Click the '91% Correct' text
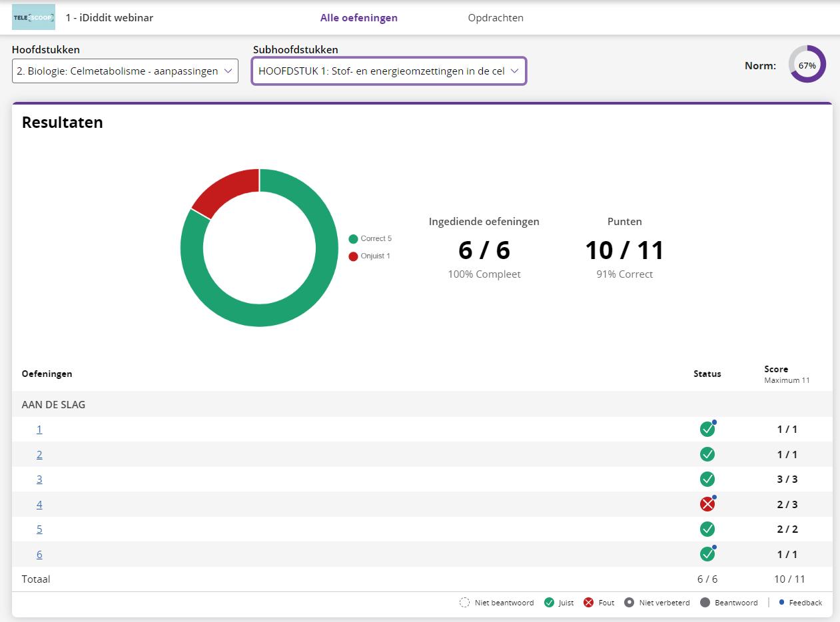This screenshot has width=840, height=622. click(625, 274)
